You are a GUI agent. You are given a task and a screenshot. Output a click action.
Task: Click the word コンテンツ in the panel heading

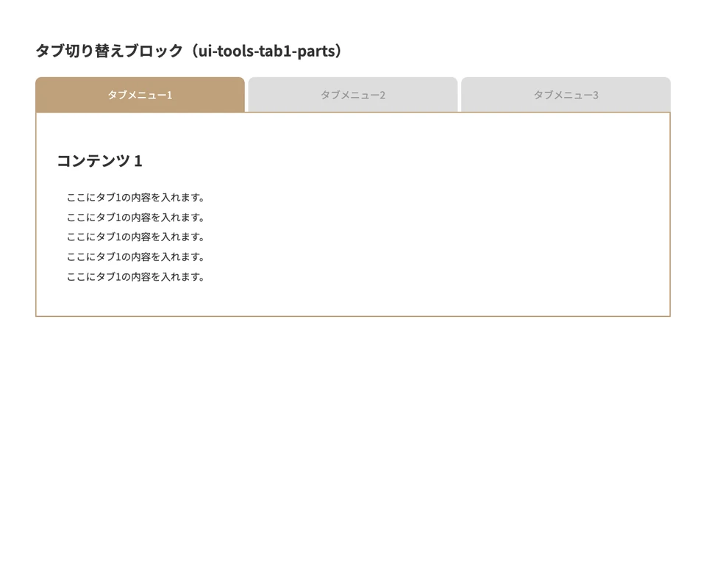(93, 160)
